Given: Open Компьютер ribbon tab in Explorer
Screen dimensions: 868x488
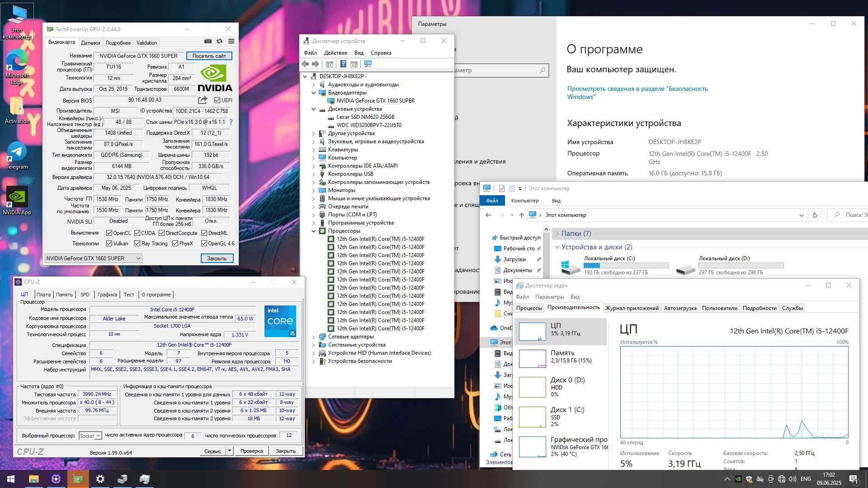Looking at the screenshot, I should (524, 201).
